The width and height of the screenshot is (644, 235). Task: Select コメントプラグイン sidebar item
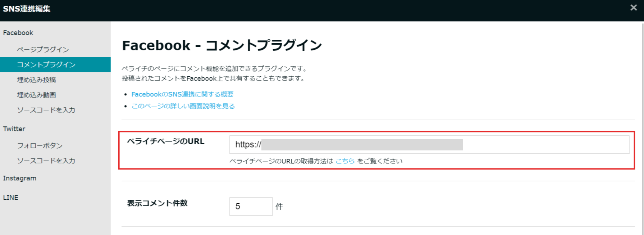pos(55,64)
